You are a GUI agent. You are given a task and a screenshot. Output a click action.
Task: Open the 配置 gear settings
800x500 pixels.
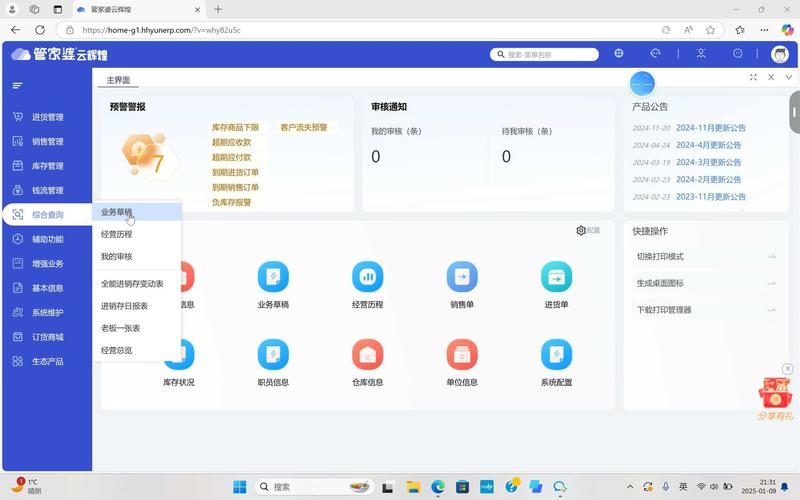point(588,231)
